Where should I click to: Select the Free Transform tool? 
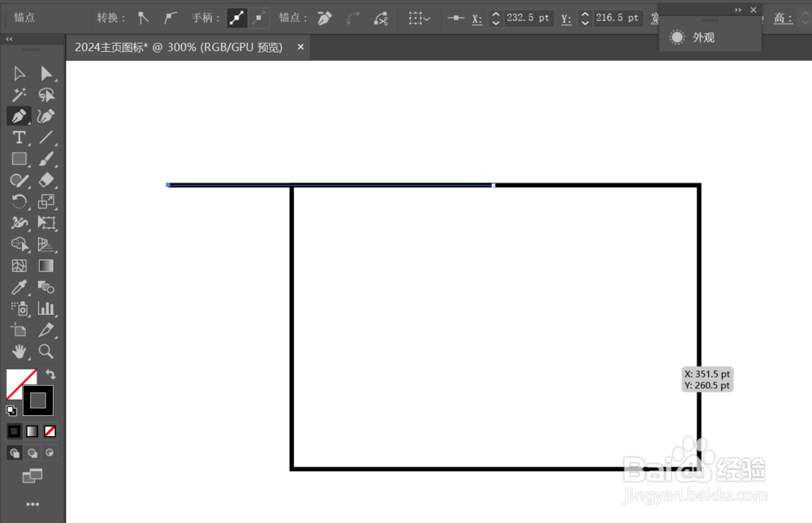pyautogui.click(x=46, y=223)
